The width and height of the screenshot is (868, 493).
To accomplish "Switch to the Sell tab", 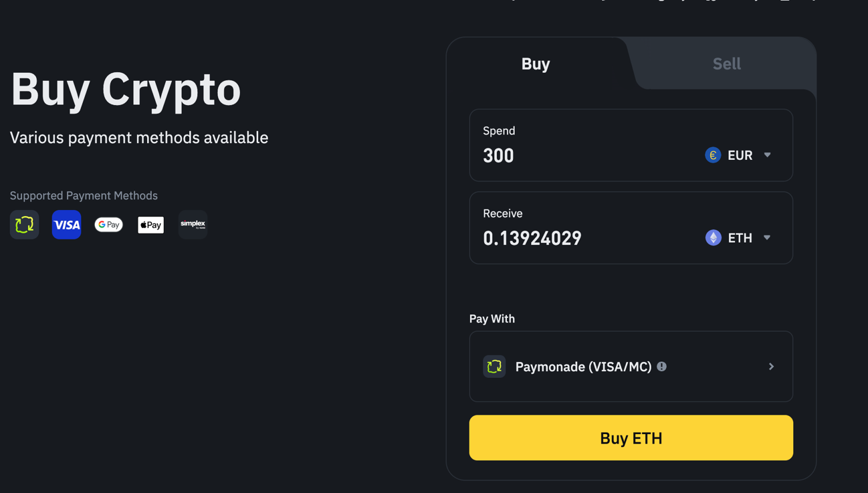I will pos(726,64).
